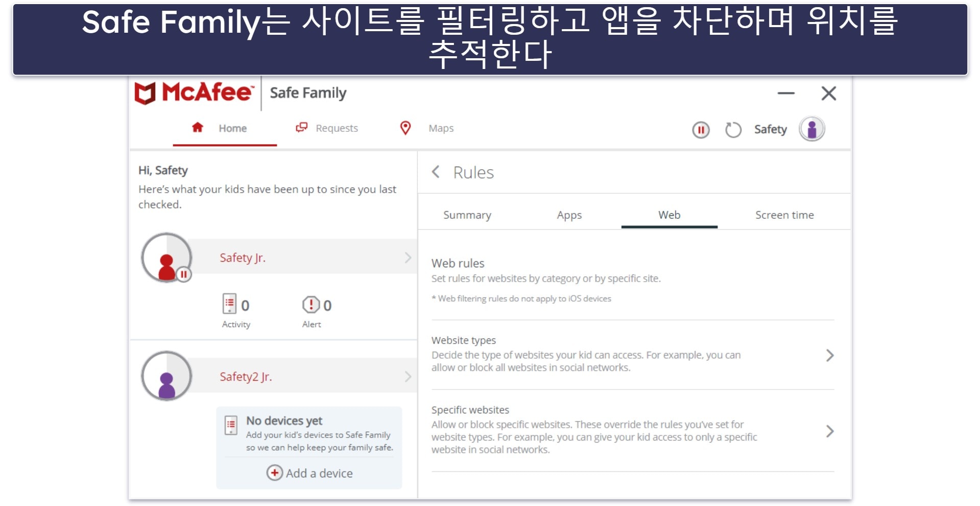Click the Requests chat icon
This screenshot has width=980, height=506.
(302, 127)
